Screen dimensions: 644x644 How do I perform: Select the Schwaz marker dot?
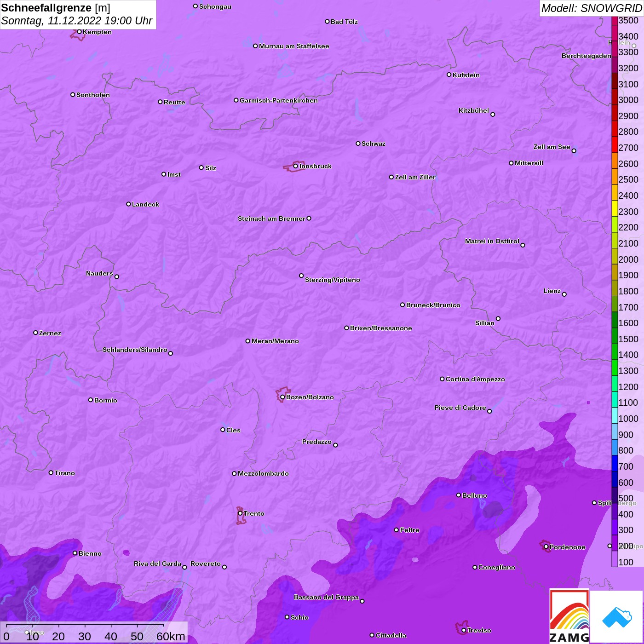click(358, 144)
